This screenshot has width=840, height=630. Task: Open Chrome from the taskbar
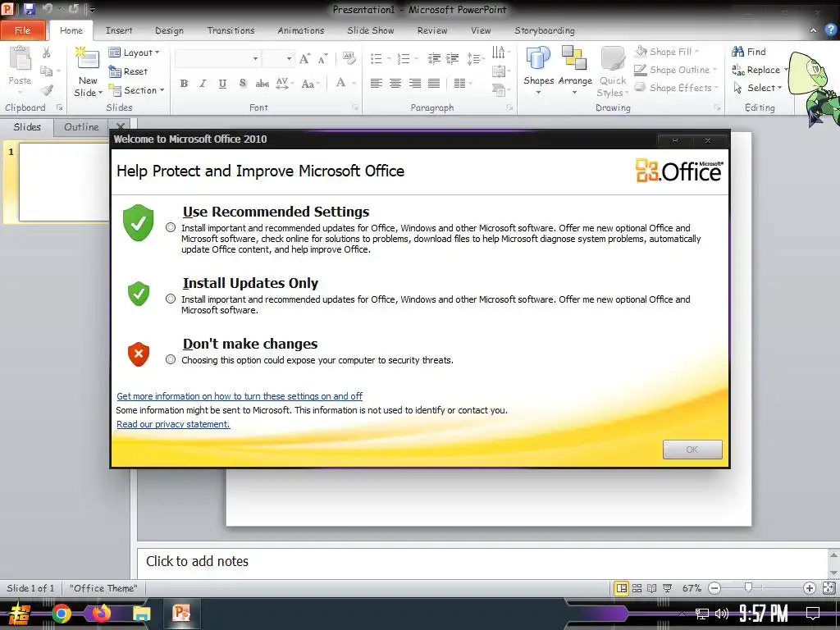(x=62, y=614)
